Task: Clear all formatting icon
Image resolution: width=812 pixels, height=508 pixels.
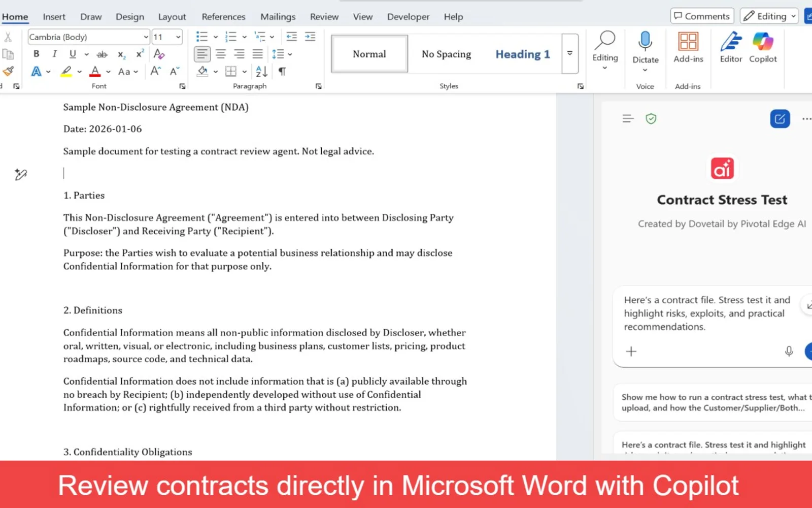Action: [x=159, y=54]
